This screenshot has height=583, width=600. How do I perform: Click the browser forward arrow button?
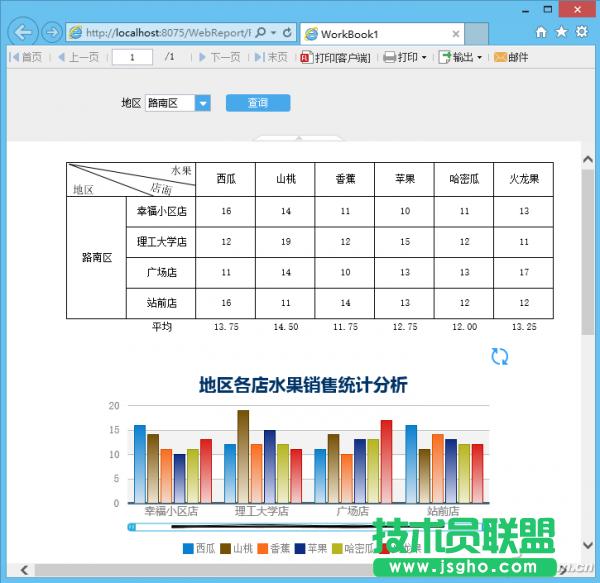point(51,32)
